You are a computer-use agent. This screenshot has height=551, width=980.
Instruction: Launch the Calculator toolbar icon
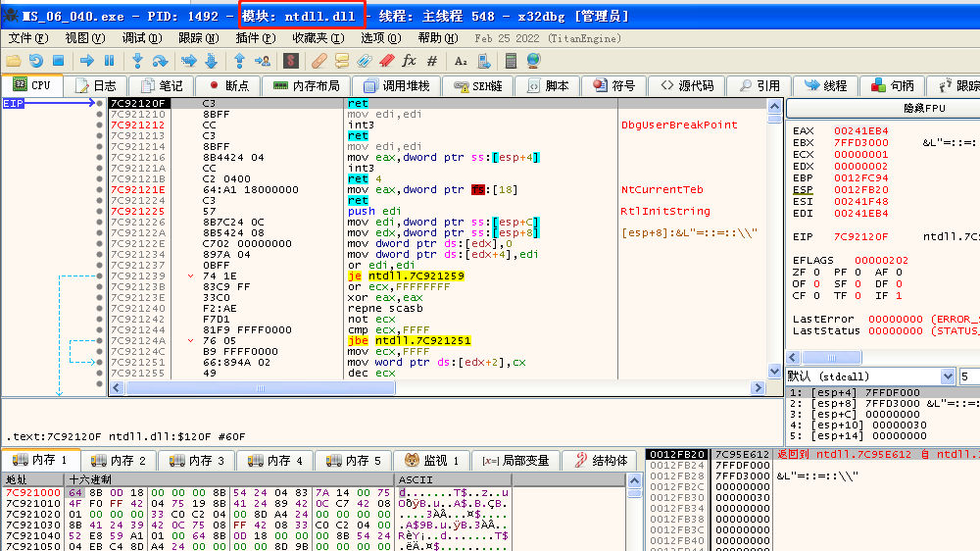tap(511, 61)
